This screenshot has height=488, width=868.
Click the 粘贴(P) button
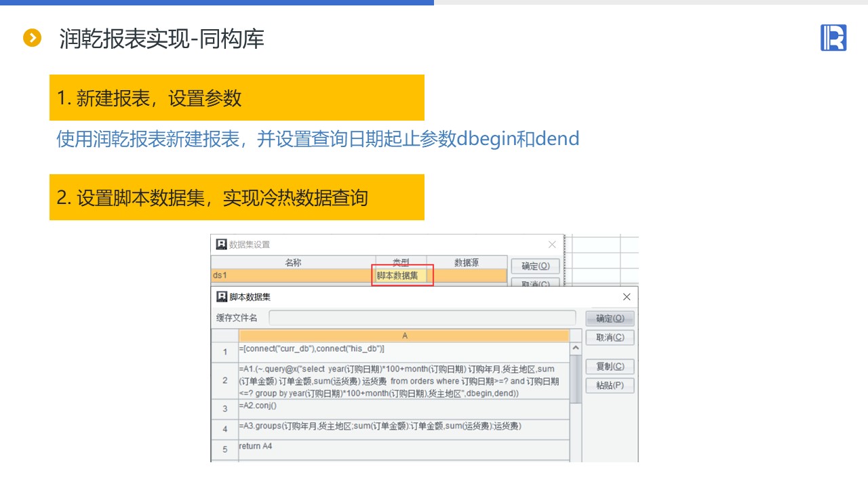610,386
